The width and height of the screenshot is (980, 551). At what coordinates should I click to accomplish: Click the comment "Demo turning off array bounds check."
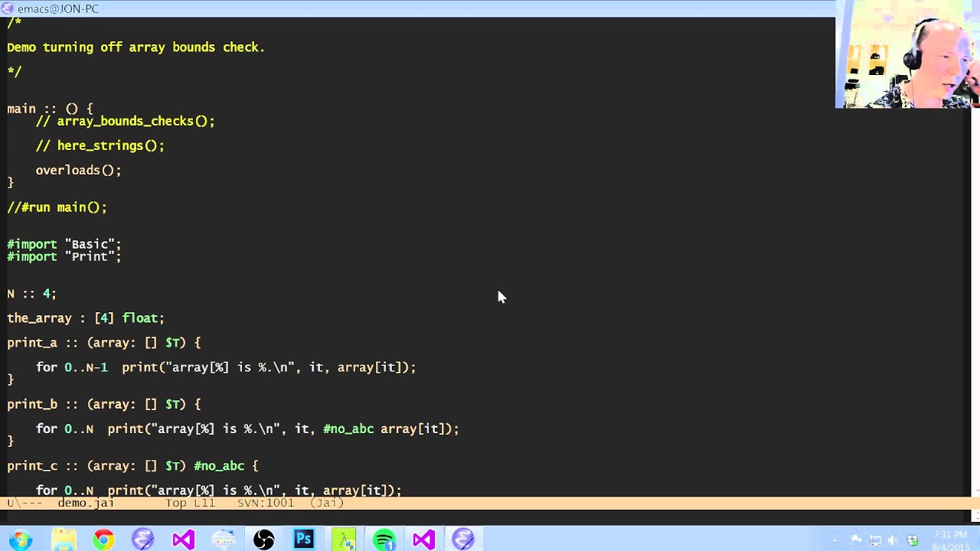pos(136,47)
